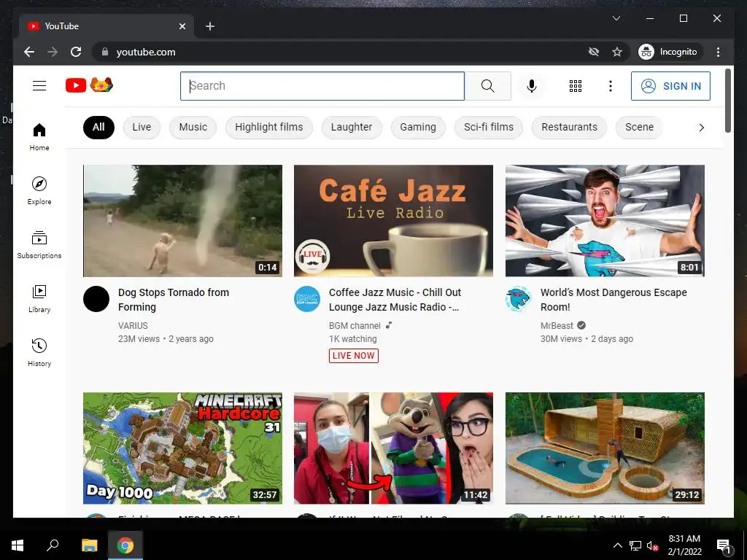Screen dimensions: 747x560
Task: Select the Scene filter chip
Action: (639, 127)
